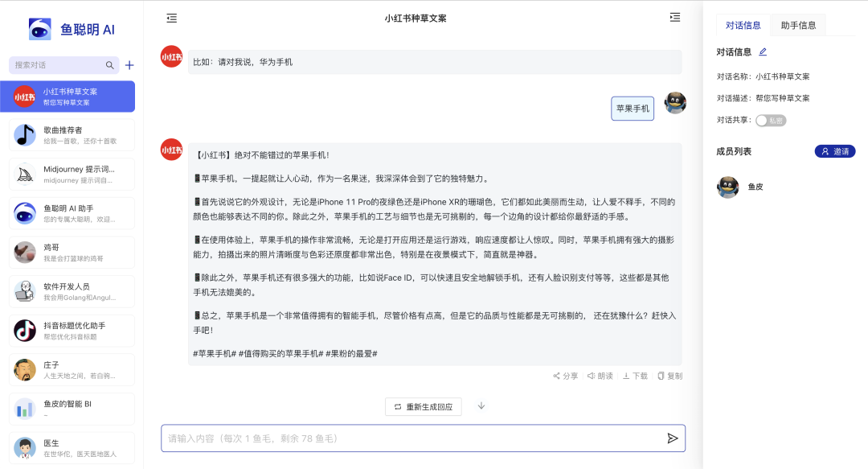This screenshot has width=868, height=469.
Task: Click 分享 share icon below the response
Action: click(557, 376)
